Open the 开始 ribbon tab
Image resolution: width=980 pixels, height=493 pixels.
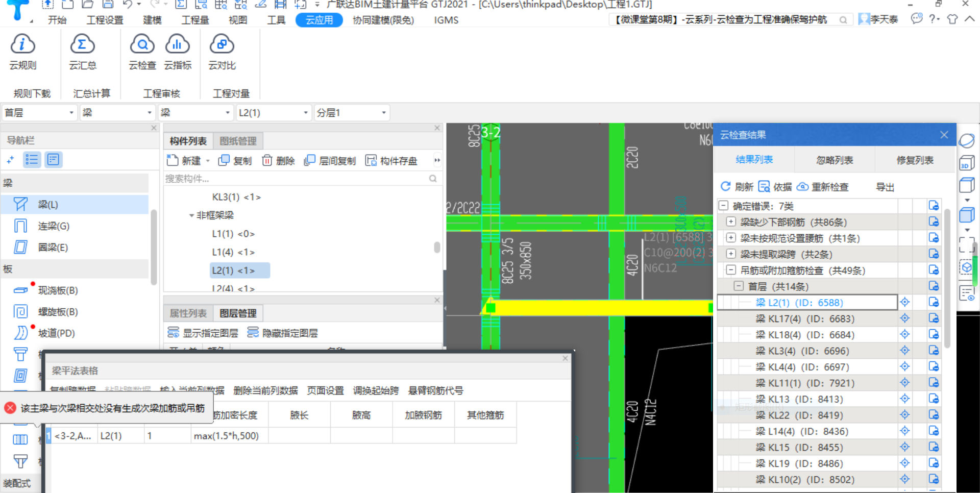57,20
